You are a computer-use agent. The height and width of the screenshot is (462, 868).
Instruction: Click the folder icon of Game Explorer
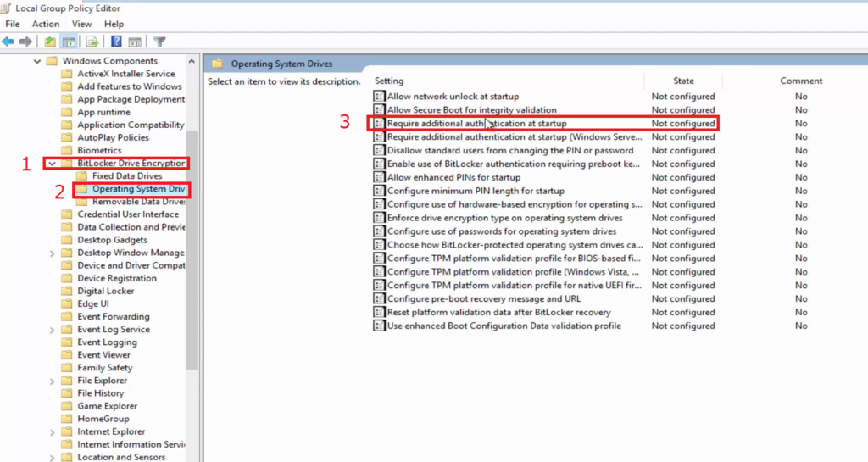point(66,406)
